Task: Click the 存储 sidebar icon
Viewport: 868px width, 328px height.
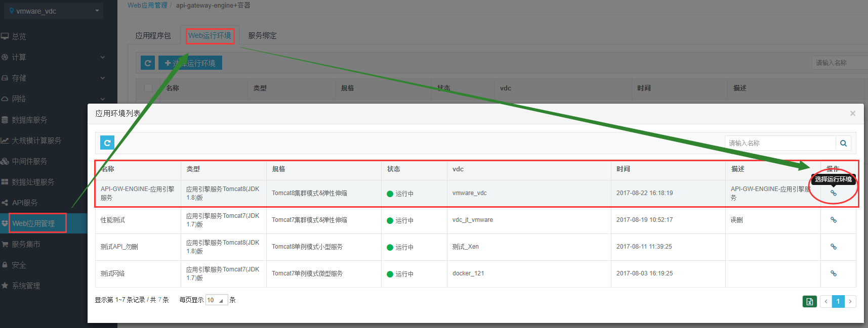Action: pos(5,78)
